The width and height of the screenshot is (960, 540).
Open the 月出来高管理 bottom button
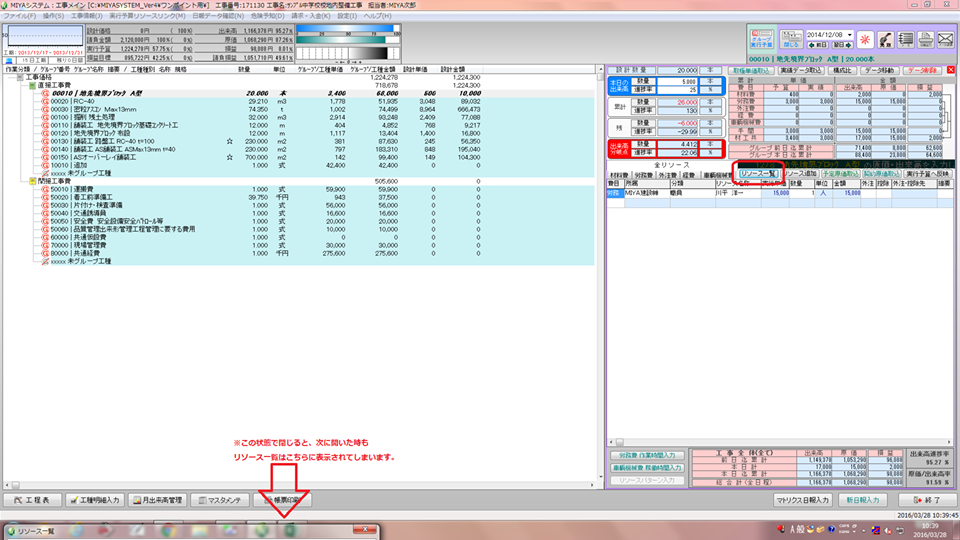click(x=157, y=500)
